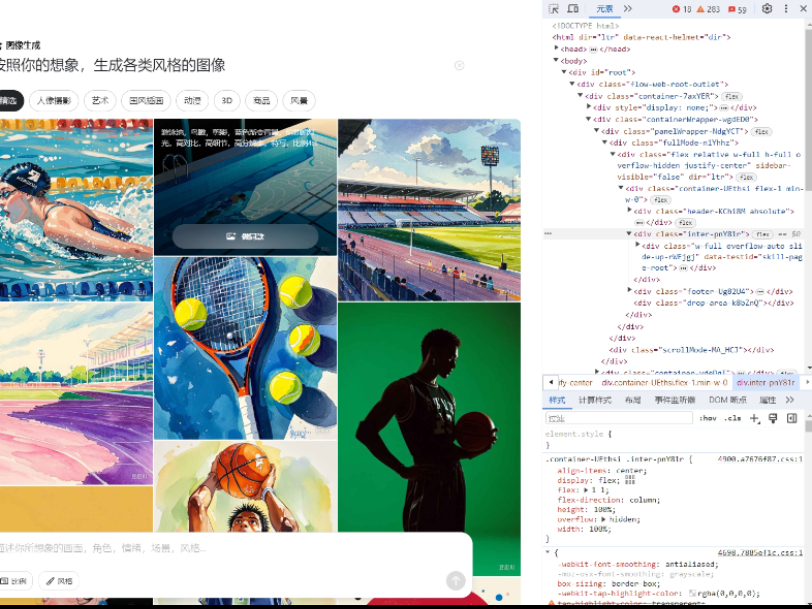Toggle the computed styles sidebar icon
Image resolution: width=812 pixels, height=609 pixels.
coord(792,418)
